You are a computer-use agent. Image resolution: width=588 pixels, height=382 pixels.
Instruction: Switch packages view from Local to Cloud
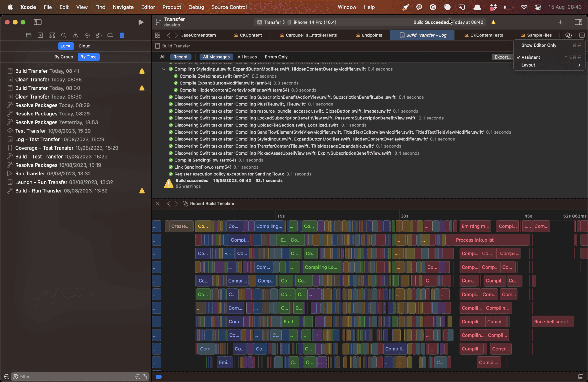[84, 46]
